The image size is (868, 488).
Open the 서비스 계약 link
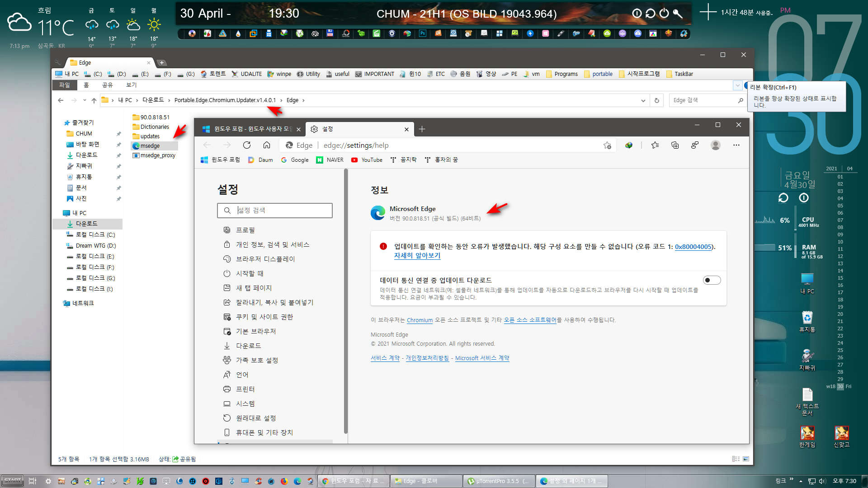pos(385,358)
